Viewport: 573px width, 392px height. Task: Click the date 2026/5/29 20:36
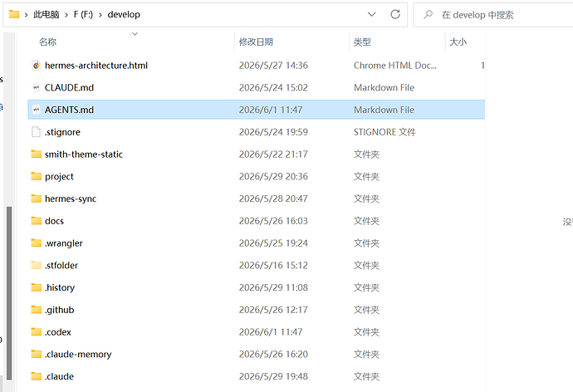tap(273, 176)
